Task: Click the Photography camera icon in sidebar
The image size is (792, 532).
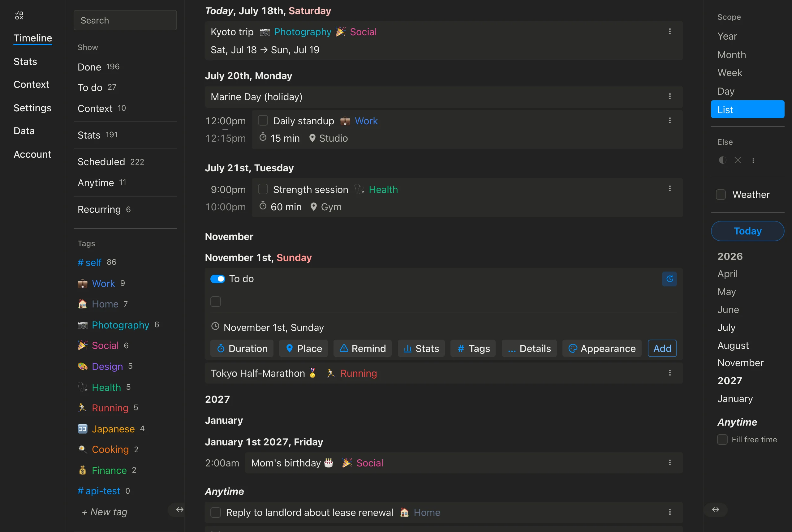Action: [83, 325]
